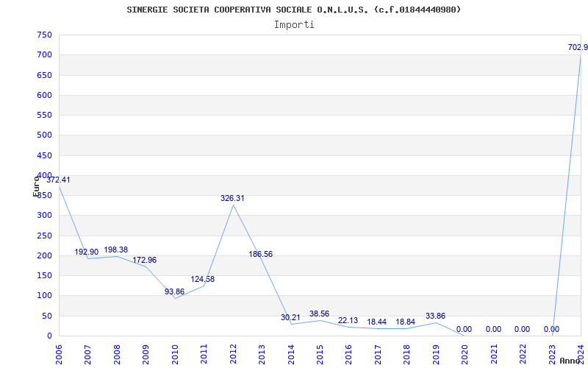Click the 2022 x-axis year label
The width and height of the screenshot is (588, 368).
pyautogui.click(x=523, y=354)
